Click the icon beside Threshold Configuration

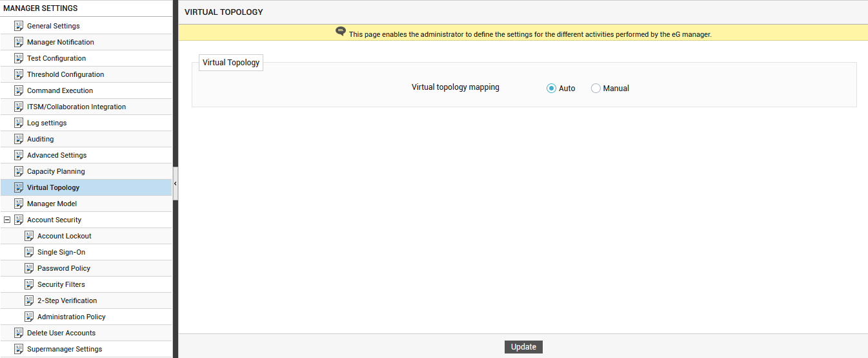click(x=19, y=74)
